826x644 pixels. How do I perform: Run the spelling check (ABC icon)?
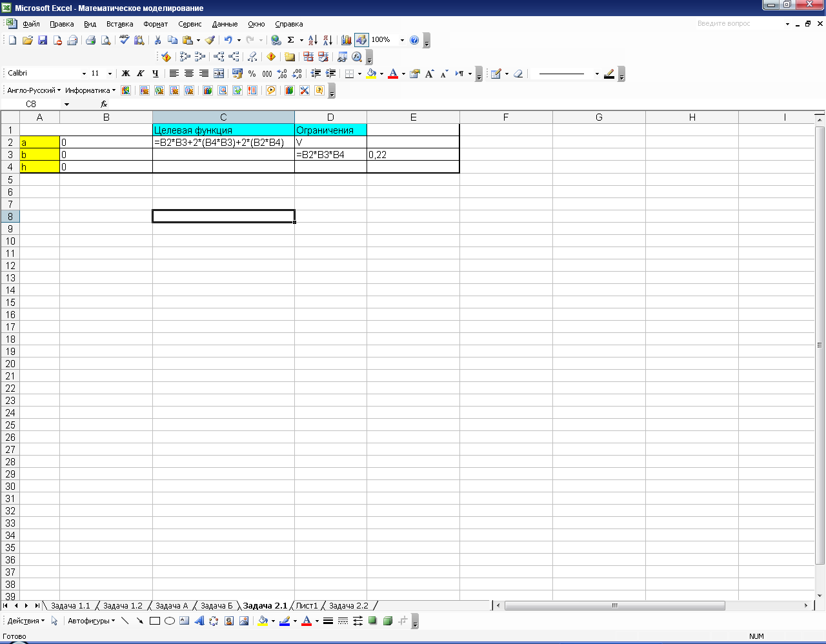125,40
